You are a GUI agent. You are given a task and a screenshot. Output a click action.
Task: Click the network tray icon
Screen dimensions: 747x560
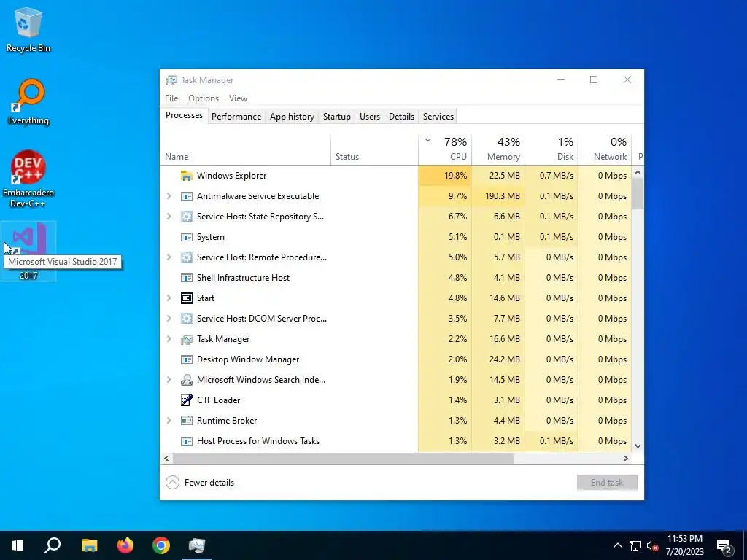[x=635, y=545]
